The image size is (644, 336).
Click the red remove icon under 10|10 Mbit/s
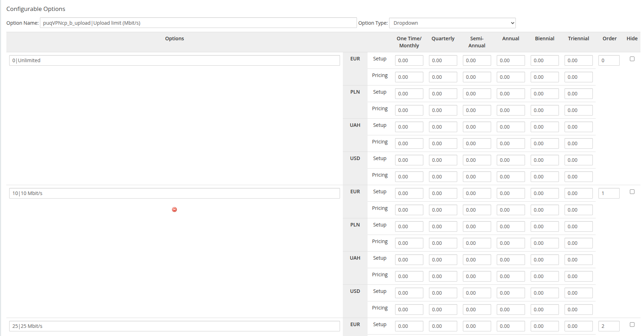pyautogui.click(x=174, y=210)
